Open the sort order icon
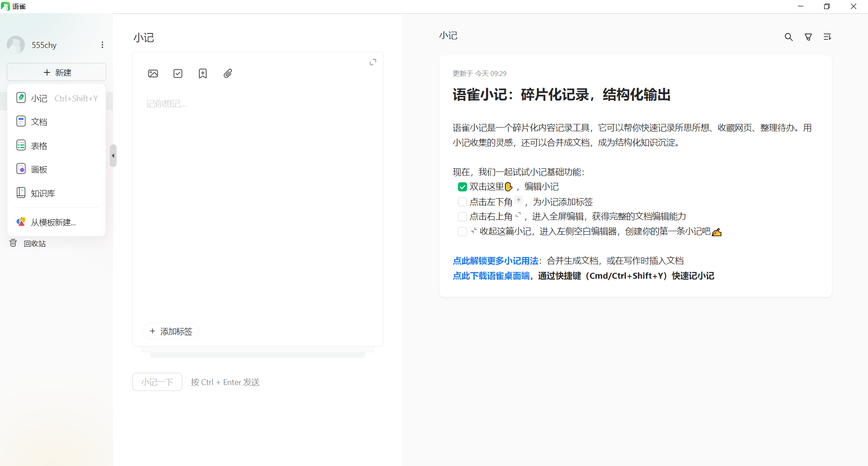 coord(827,37)
